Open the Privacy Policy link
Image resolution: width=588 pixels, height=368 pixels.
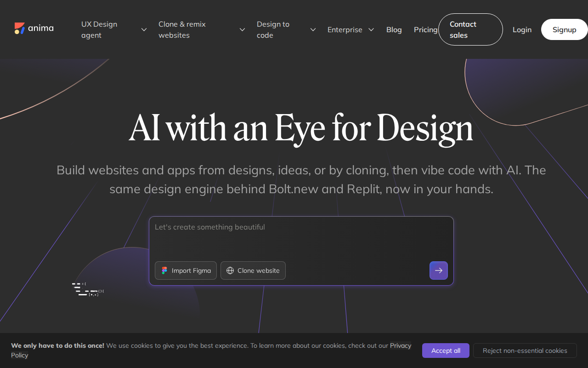(x=400, y=345)
